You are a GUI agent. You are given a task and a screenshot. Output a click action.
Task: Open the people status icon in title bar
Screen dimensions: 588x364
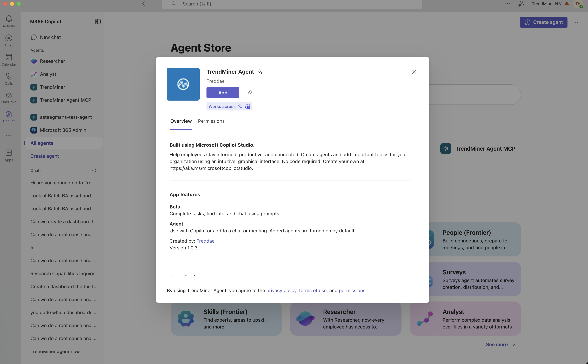(x=521, y=4)
